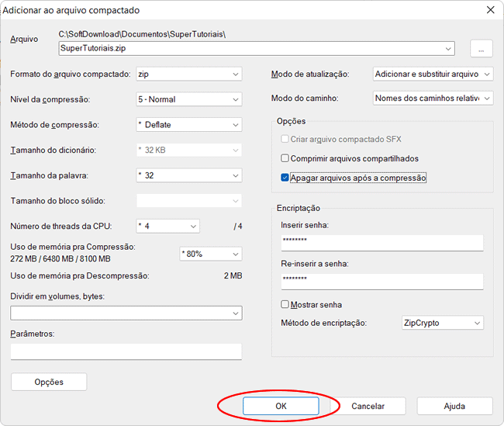Uncheck Apagar arquivos após a compressão
This screenshot has width=504, height=426.
(285, 178)
